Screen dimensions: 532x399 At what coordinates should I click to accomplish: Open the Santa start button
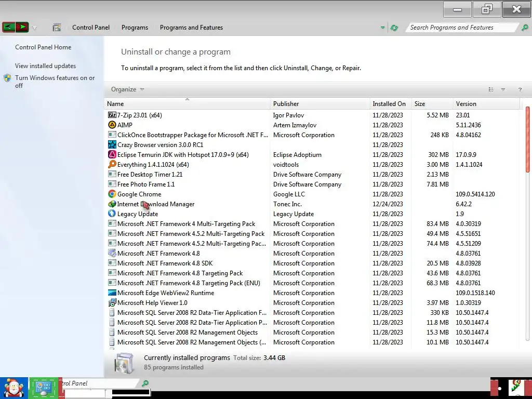(14, 388)
